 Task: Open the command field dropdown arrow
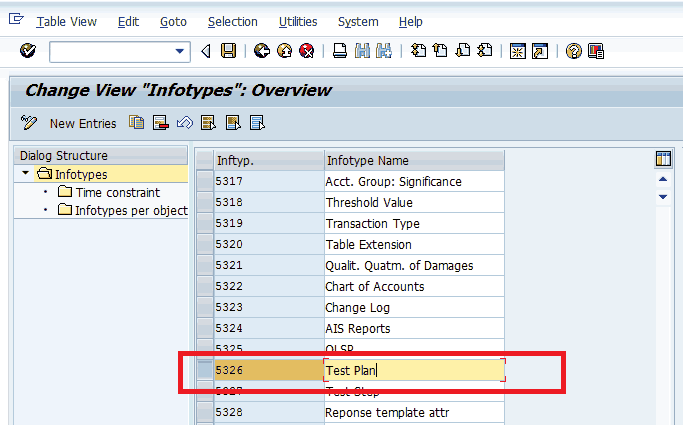pos(180,51)
